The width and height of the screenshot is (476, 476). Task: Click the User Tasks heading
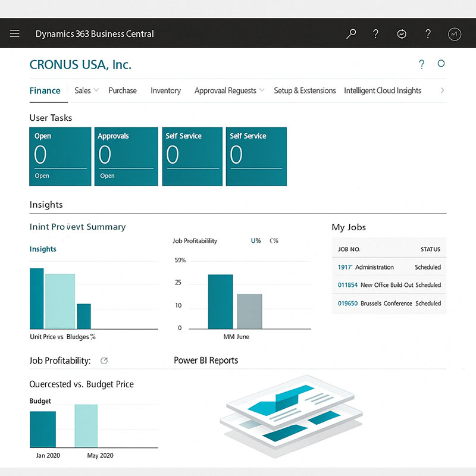click(51, 118)
